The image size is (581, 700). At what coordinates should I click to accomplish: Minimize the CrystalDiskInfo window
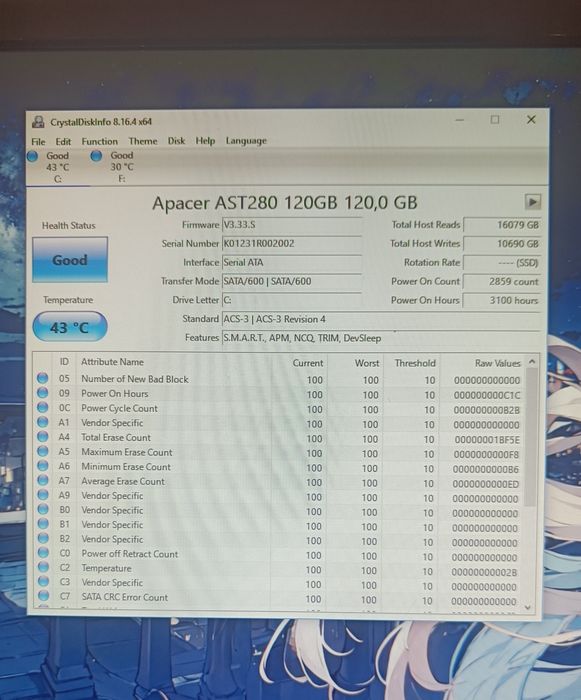(460, 120)
